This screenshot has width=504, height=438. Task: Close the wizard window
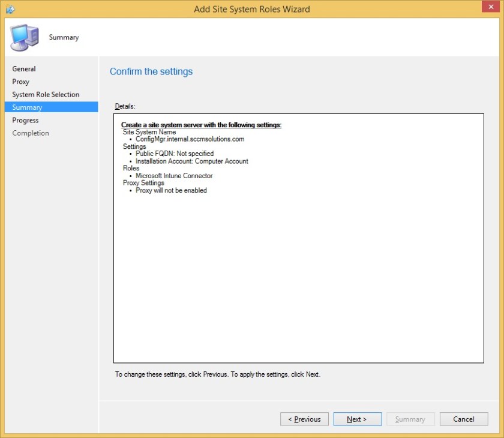point(490,7)
